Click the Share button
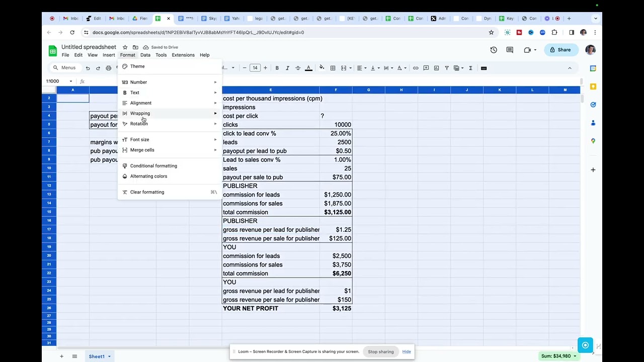This screenshot has height=362, width=644. pyautogui.click(x=560, y=50)
